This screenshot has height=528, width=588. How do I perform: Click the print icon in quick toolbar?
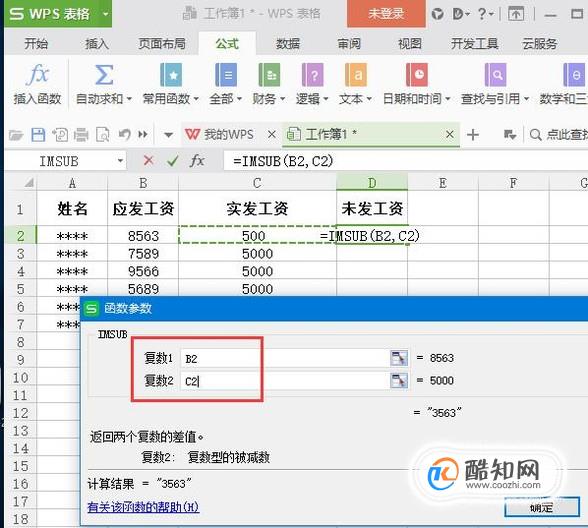coord(81,135)
